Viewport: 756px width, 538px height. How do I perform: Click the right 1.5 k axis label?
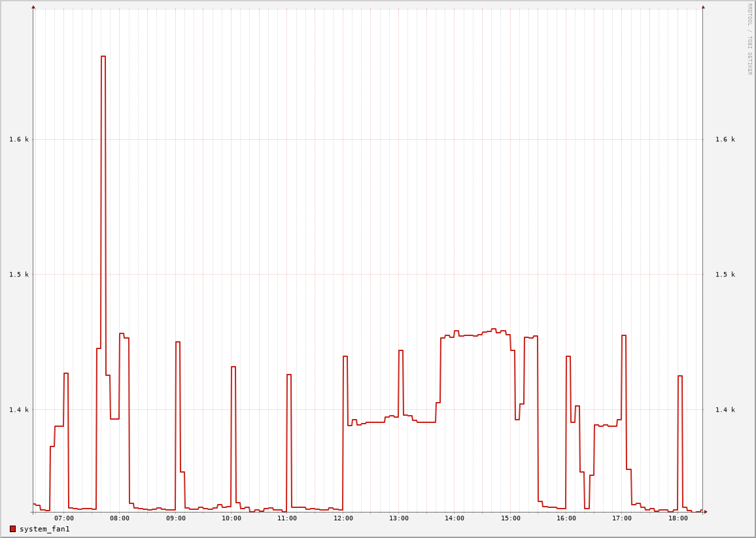pos(725,275)
